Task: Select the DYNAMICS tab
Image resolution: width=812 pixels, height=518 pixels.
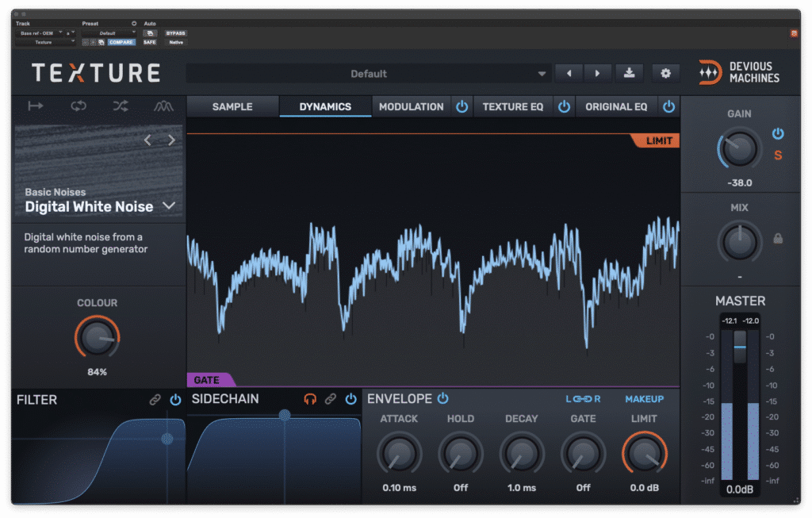Action: click(325, 107)
